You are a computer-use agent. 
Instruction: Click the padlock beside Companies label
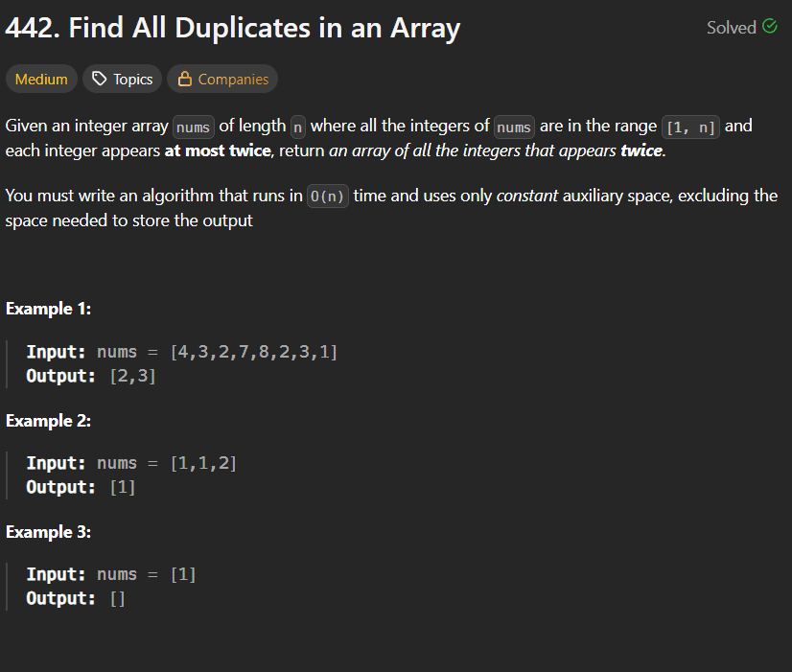(x=186, y=79)
